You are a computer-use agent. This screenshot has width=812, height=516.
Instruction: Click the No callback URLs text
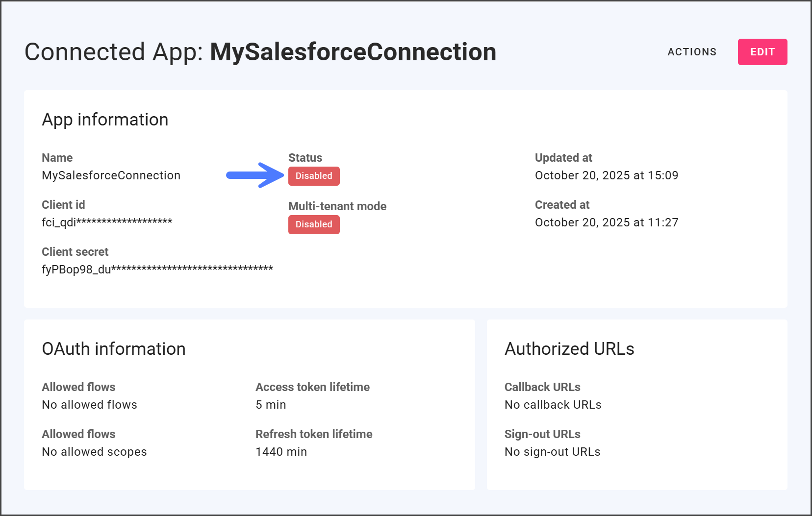point(553,405)
